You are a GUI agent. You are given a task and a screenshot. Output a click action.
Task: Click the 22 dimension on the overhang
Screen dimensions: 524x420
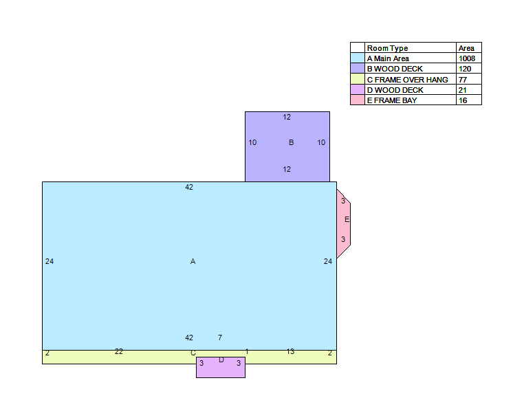pos(119,351)
